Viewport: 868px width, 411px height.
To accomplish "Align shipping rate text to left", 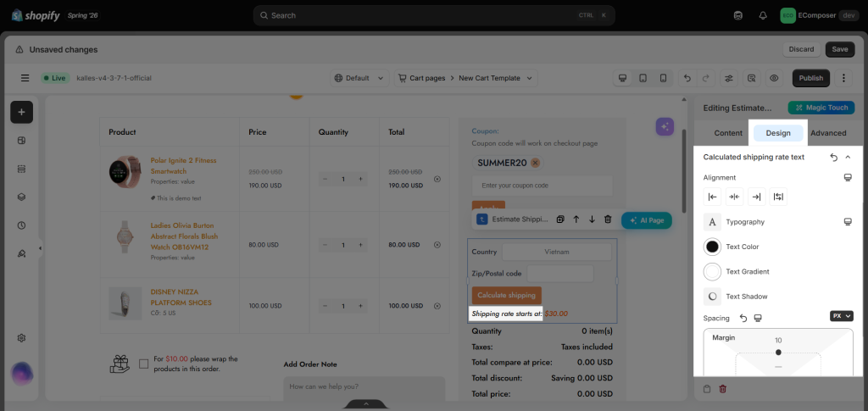I will (x=712, y=197).
